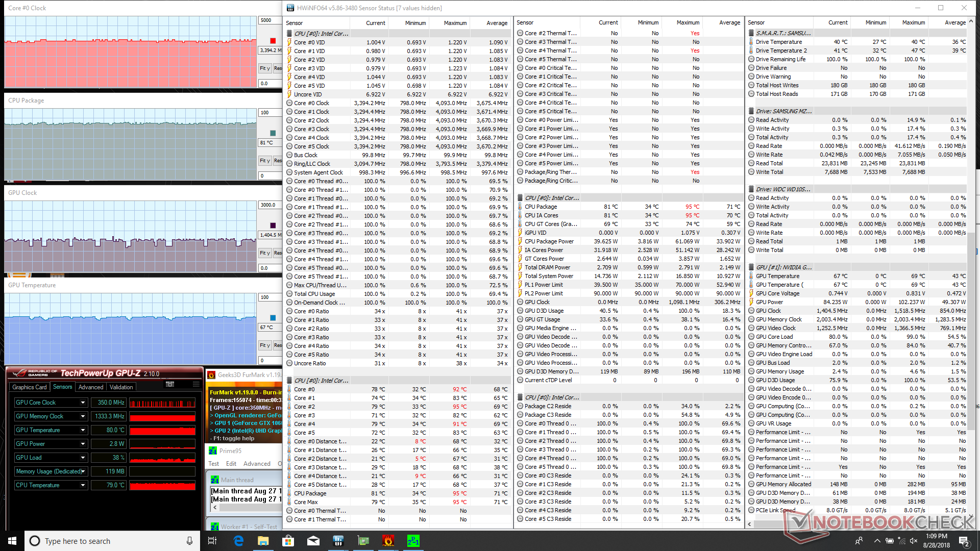Click GPU-Z screenshot camera icon
The width and height of the screenshot is (980, 551).
[170, 384]
